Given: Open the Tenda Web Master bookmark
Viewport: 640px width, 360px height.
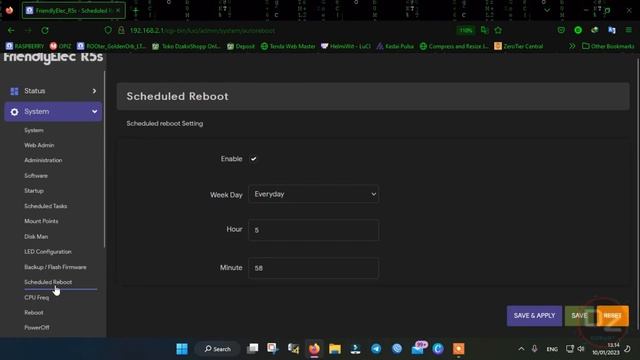Looking at the screenshot, I should (288, 46).
